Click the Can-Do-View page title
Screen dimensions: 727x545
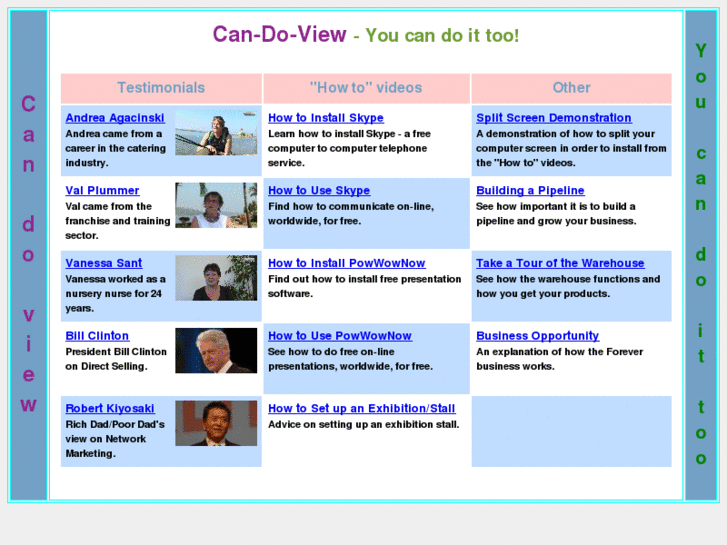click(x=279, y=34)
